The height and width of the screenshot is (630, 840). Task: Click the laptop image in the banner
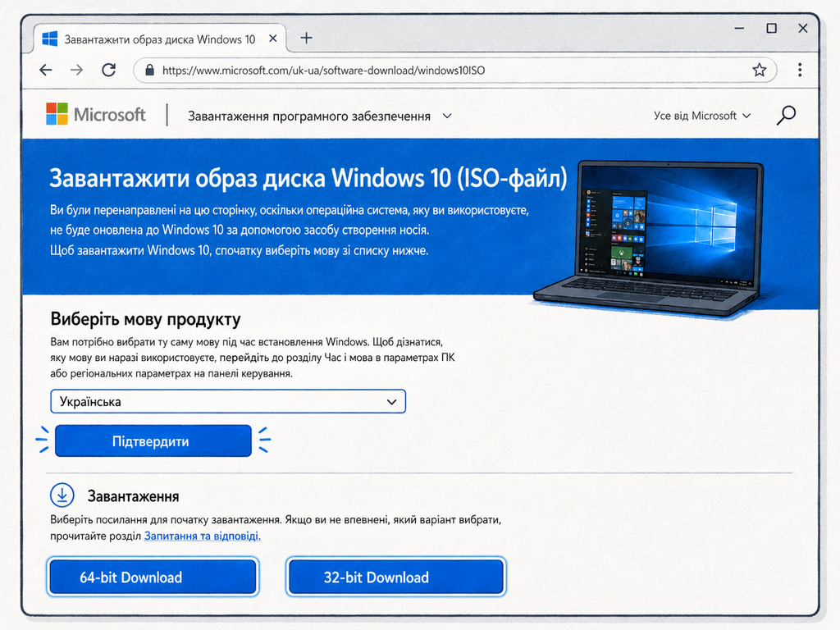648,239
